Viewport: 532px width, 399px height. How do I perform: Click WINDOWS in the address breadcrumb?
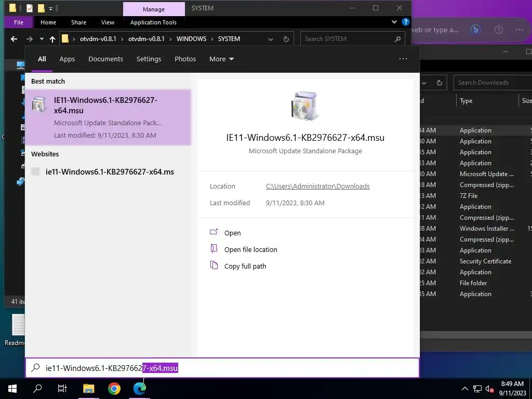point(191,38)
